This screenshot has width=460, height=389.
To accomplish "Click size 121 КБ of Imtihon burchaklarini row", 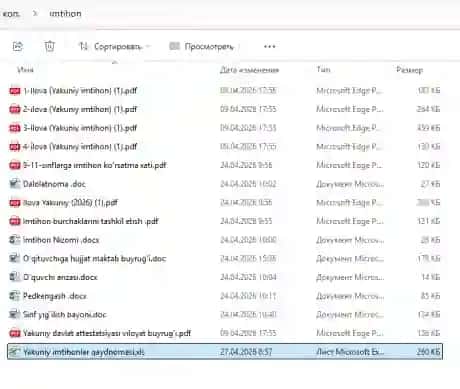I will tap(429, 221).
